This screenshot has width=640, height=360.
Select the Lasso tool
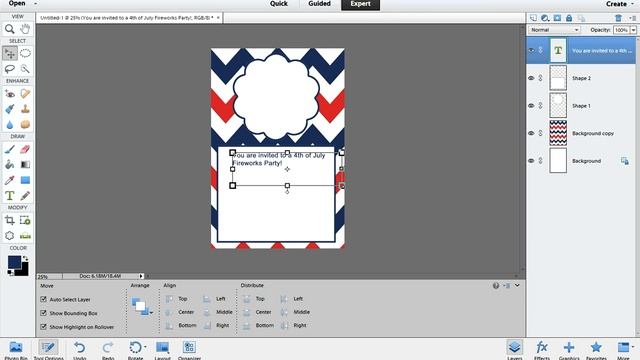[x=10, y=69]
